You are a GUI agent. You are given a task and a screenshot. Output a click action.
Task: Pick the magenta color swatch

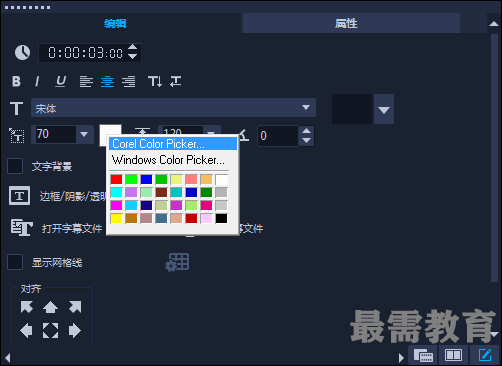pos(116,205)
